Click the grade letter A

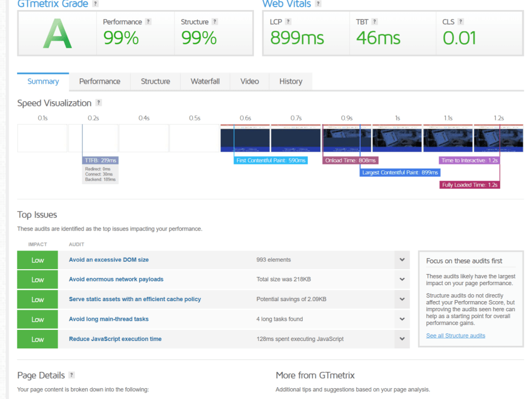click(57, 34)
